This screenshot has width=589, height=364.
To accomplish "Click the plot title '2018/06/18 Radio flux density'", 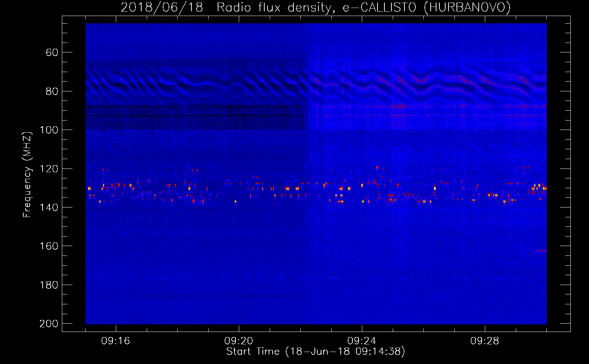I will point(316,8).
